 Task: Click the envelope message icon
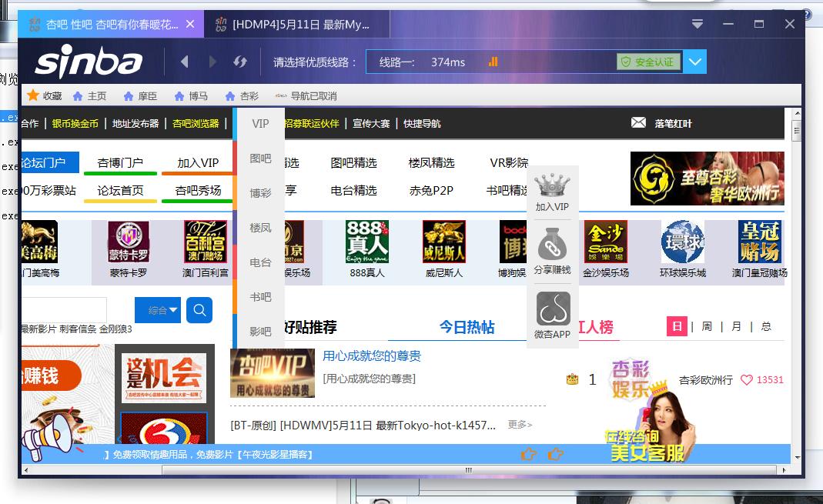pyautogui.click(x=638, y=122)
